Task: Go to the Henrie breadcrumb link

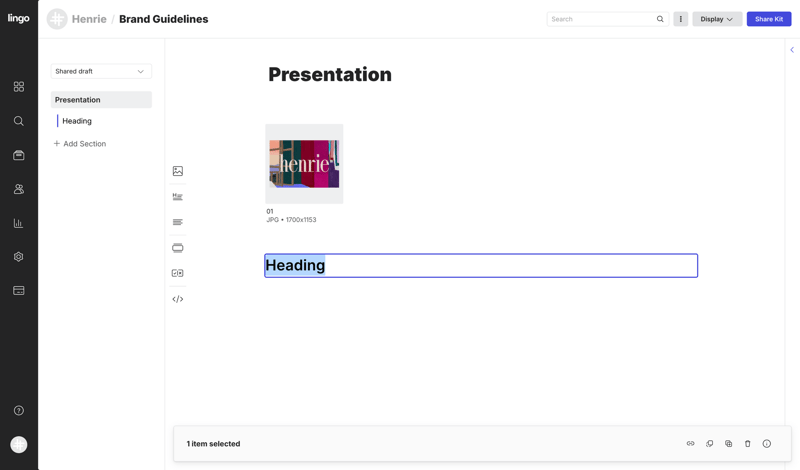Action: (89, 19)
